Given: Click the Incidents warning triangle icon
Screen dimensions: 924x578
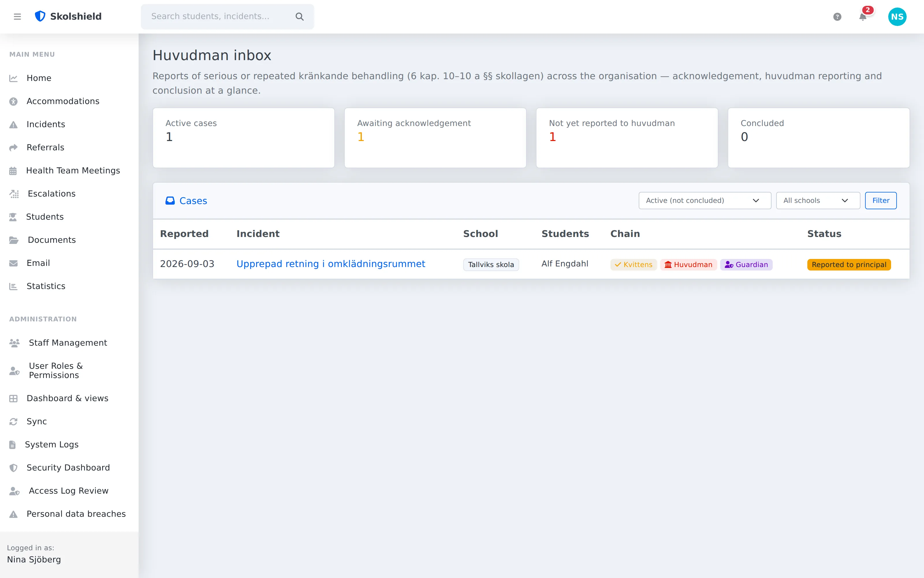Looking at the screenshot, I should coord(13,125).
